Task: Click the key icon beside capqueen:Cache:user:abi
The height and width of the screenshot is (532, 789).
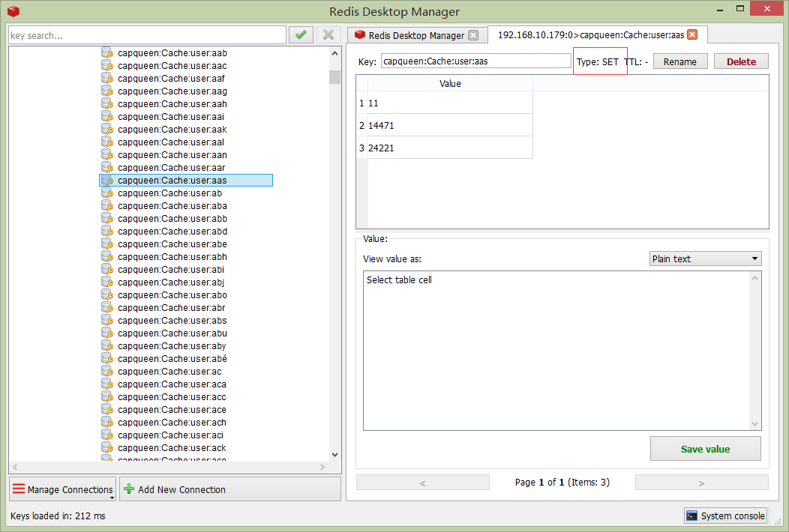Action: (106, 270)
